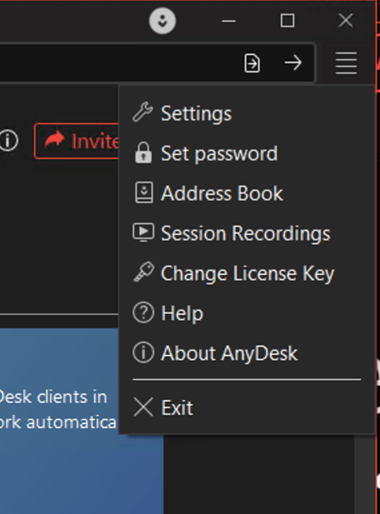Click the address book icon
The image size is (380, 514).
pyautogui.click(x=144, y=192)
